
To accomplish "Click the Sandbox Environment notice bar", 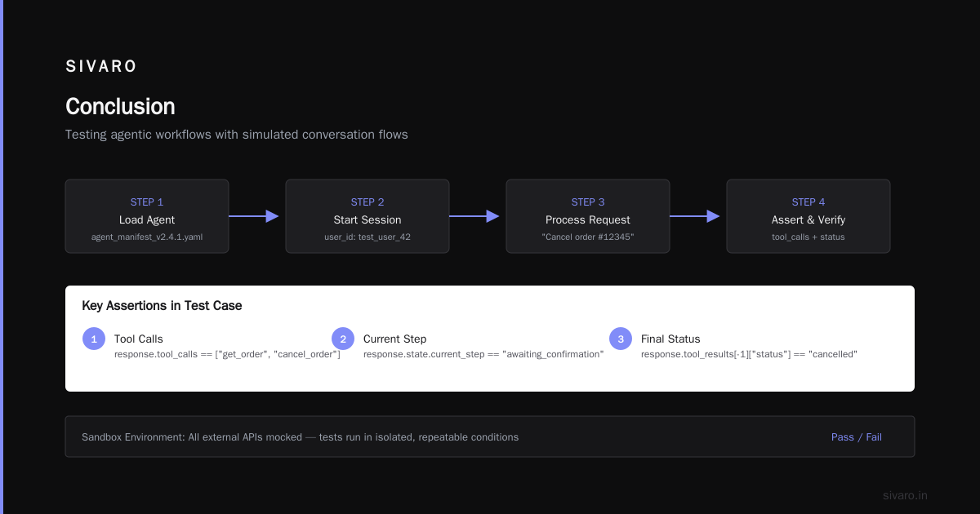I will pos(490,436).
